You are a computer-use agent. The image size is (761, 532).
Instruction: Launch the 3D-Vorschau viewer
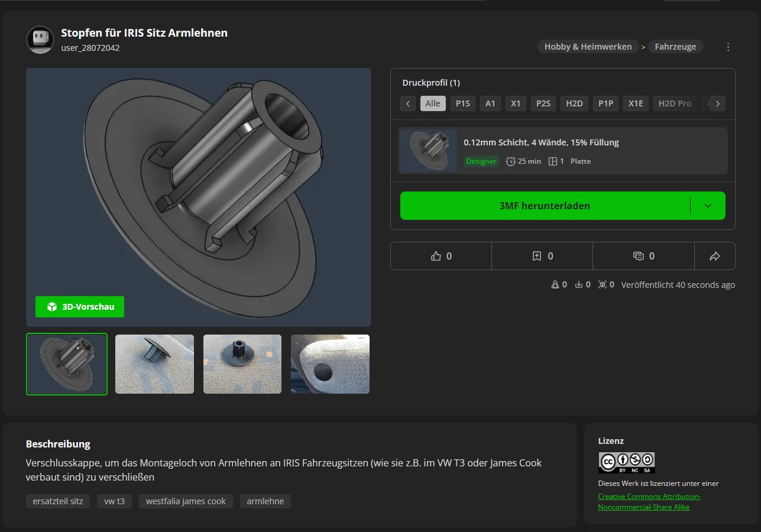[80, 307]
